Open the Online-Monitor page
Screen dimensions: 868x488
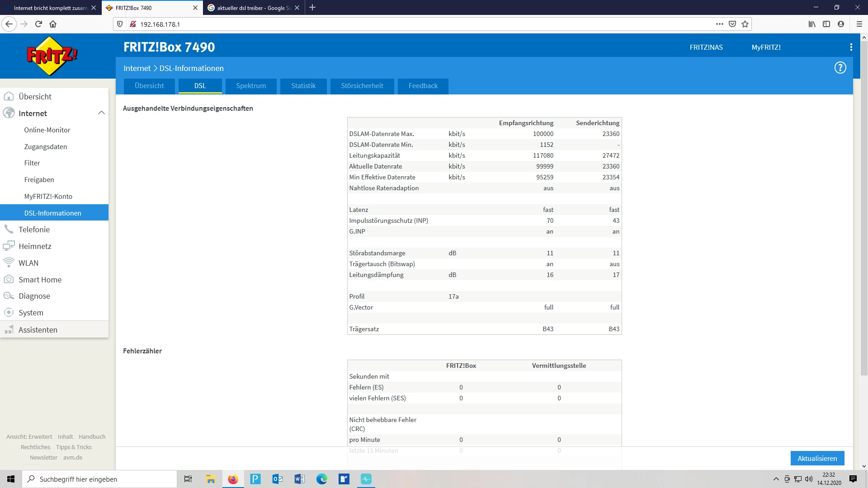tap(47, 130)
